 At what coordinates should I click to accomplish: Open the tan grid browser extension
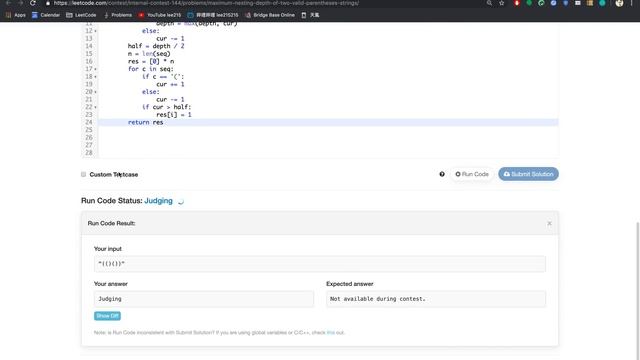pos(590,3)
